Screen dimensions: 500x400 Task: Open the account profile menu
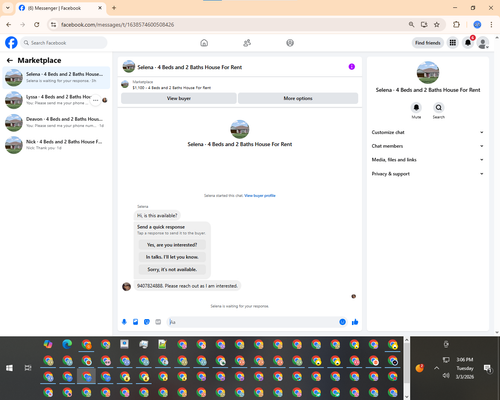[x=483, y=43]
